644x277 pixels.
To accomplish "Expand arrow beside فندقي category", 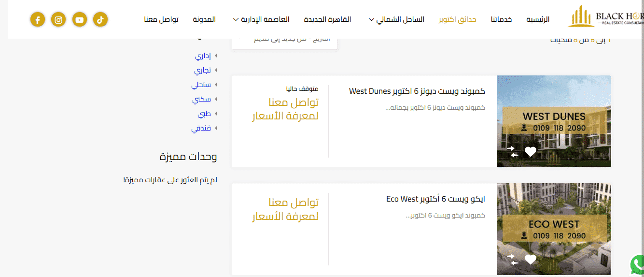I will tap(216, 129).
